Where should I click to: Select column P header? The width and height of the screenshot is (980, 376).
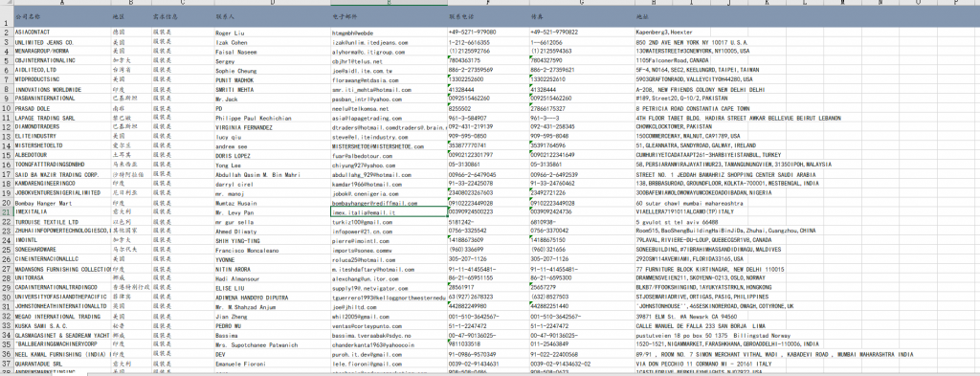pos(956,3)
